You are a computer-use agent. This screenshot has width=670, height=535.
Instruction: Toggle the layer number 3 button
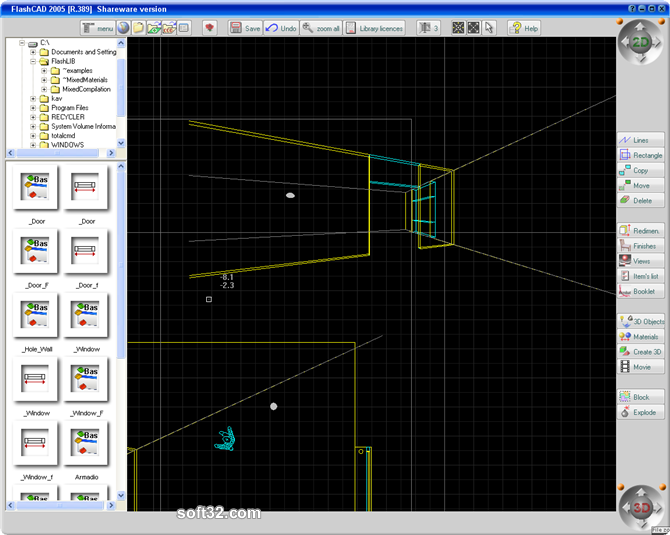point(428,28)
